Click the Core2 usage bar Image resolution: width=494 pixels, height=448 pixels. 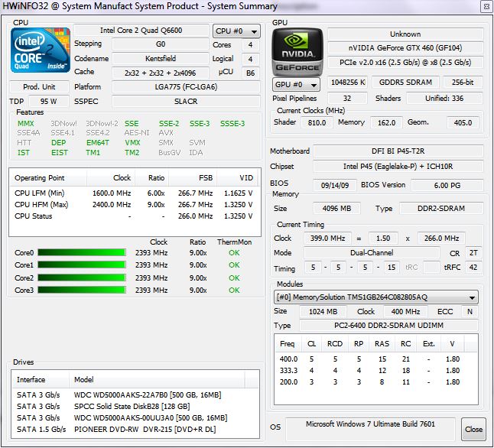pos(82,278)
